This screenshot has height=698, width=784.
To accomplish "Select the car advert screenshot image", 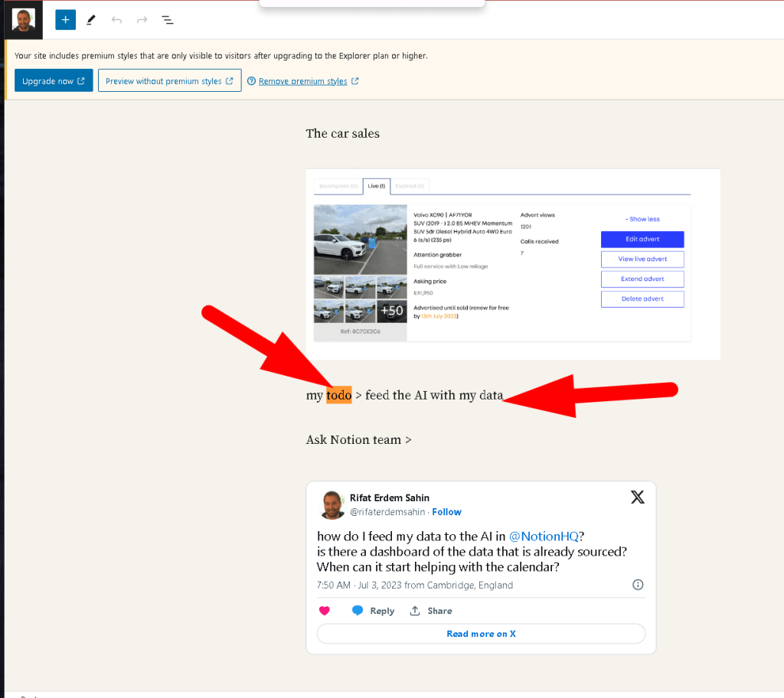I will pyautogui.click(x=513, y=265).
